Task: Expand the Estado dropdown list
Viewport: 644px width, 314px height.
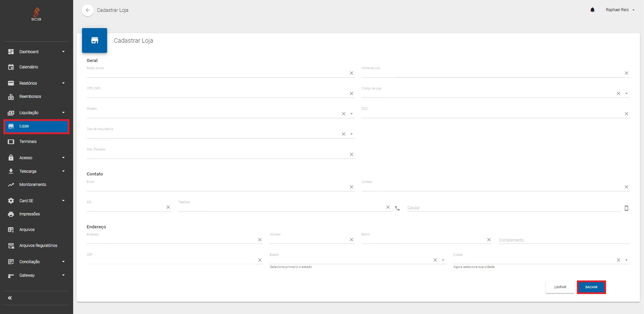Action: (443, 260)
